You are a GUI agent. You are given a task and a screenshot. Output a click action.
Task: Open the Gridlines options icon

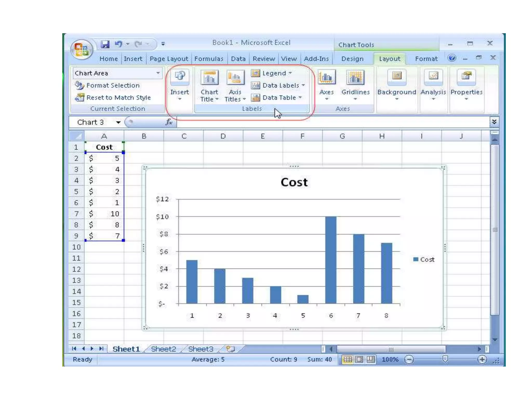355,78
